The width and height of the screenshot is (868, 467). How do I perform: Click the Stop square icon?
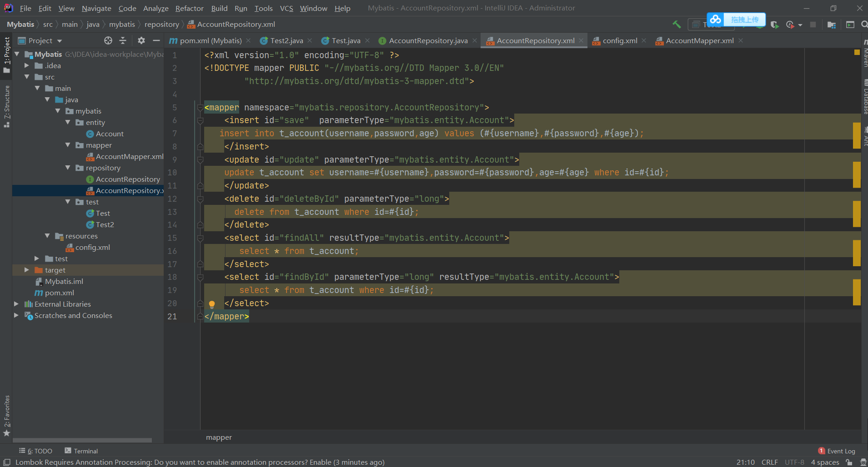point(813,25)
